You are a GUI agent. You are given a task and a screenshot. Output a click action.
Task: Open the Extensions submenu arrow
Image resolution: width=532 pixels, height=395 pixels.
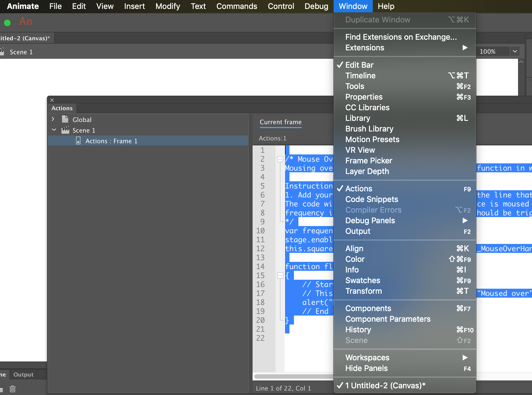(465, 48)
